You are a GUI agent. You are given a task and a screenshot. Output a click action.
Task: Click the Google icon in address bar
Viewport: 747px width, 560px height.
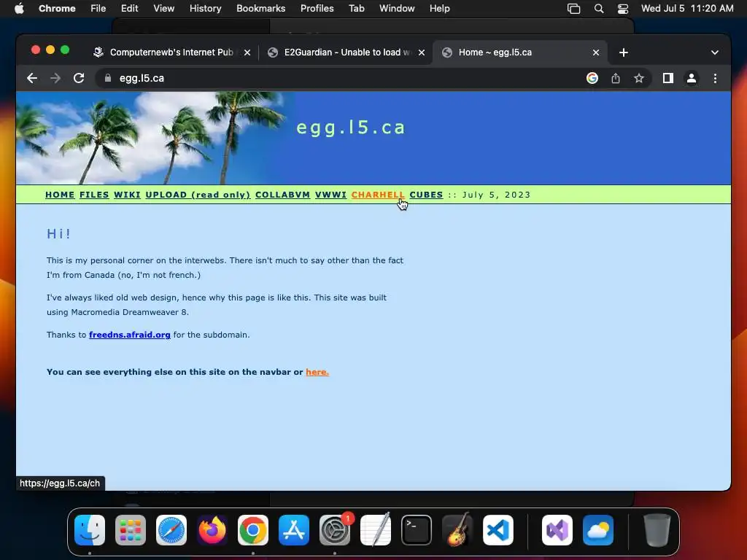coord(592,78)
